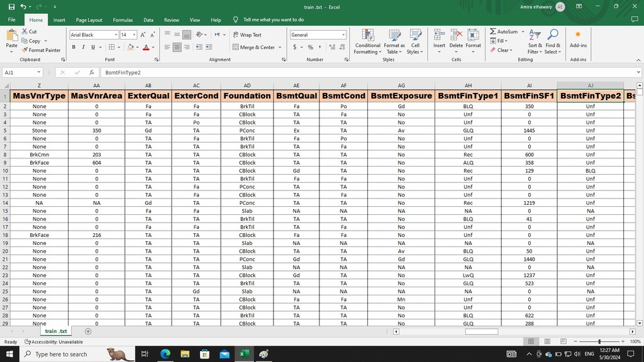Open the Insert Function fx dialog
The width and height of the screenshot is (644, 362).
click(x=92, y=72)
